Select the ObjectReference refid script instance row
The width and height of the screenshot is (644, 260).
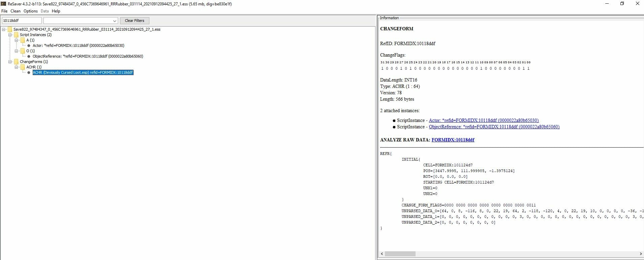tap(88, 56)
